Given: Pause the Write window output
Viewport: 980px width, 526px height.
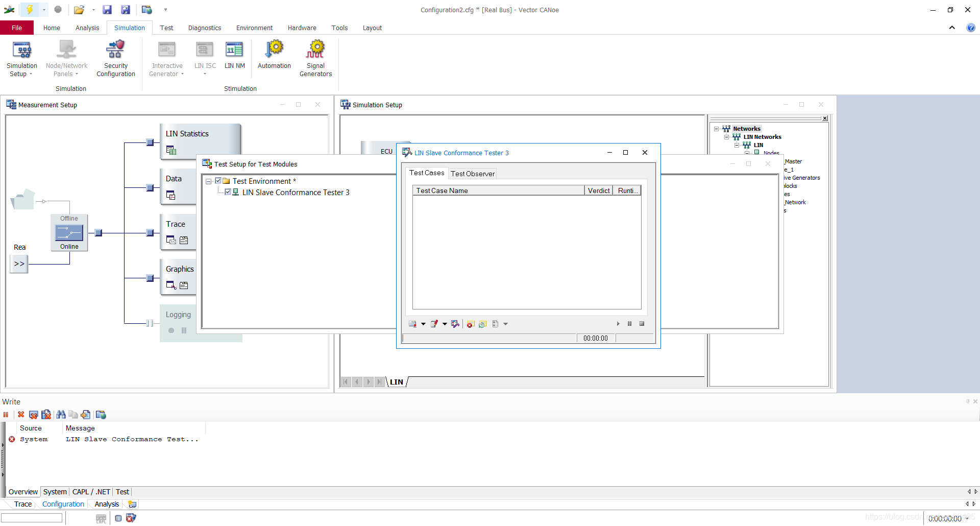Looking at the screenshot, I should click(x=6, y=415).
